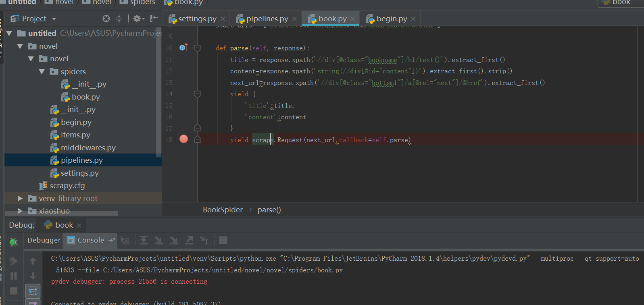Image resolution: width=644 pixels, height=305 pixels.
Task: Close the settings.py tab
Action: point(223,19)
